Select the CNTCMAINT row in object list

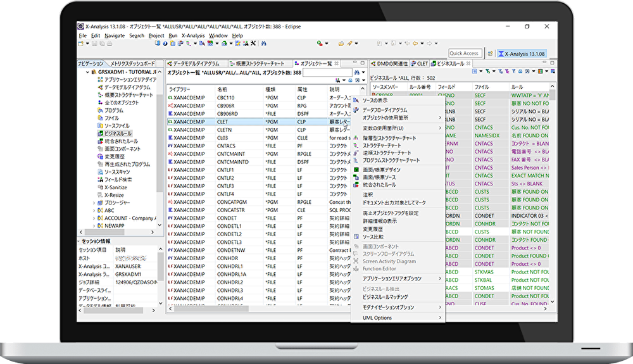pos(260,154)
